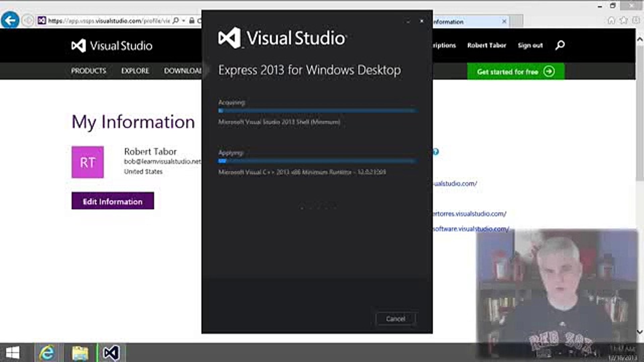Open Internet Explorer from the taskbar
644x362 pixels.
click(47, 353)
